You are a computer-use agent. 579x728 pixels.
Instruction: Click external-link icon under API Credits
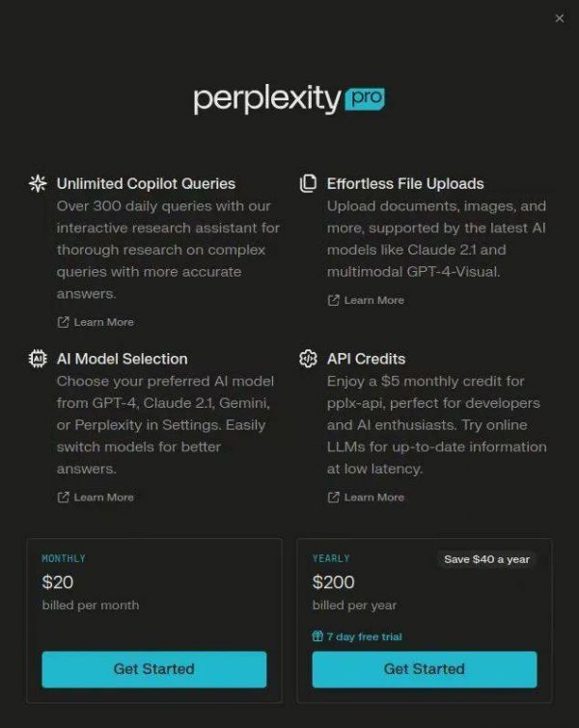click(333, 498)
